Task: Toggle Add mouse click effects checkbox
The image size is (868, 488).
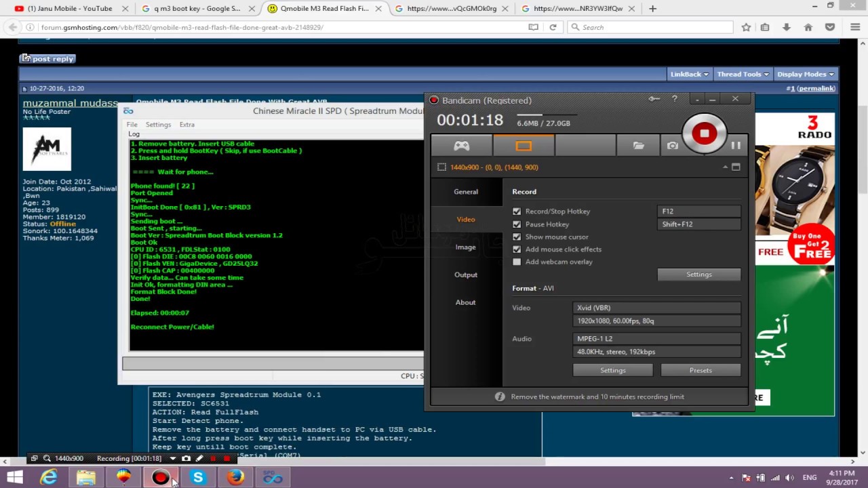Action: click(x=517, y=249)
